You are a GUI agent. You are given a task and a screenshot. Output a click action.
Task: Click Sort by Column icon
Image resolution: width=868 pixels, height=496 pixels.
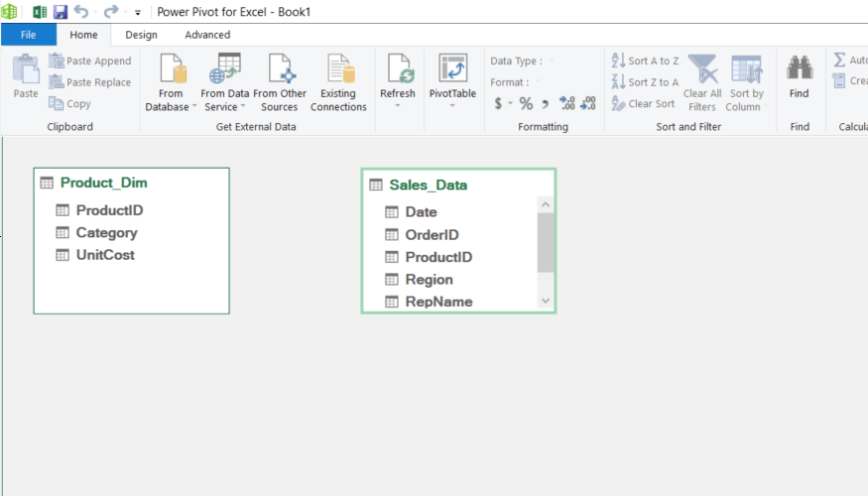[x=746, y=69]
